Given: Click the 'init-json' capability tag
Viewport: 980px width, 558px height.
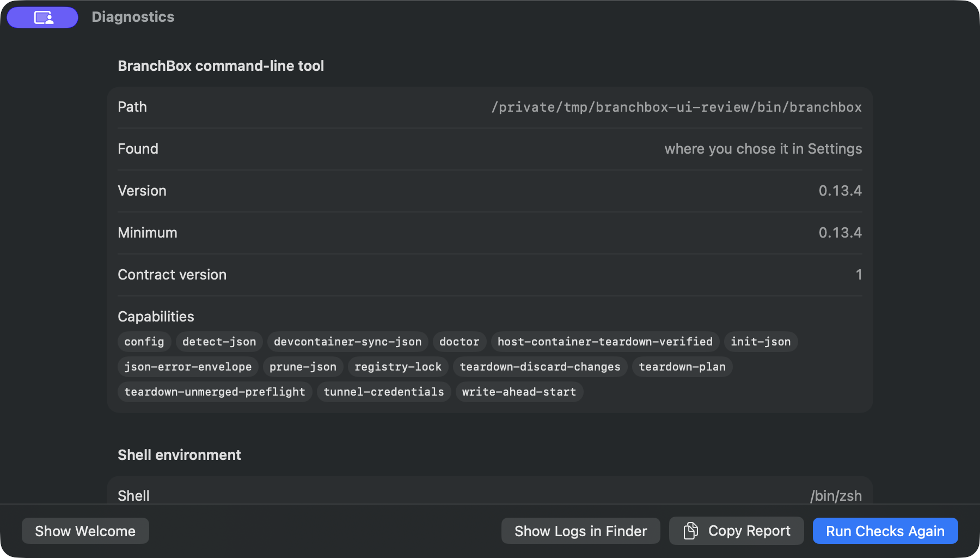Looking at the screenshot, I should [761, 342].
